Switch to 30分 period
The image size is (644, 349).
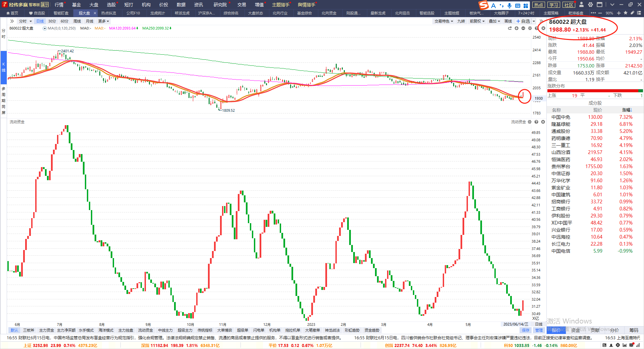[x=52, y=21]
